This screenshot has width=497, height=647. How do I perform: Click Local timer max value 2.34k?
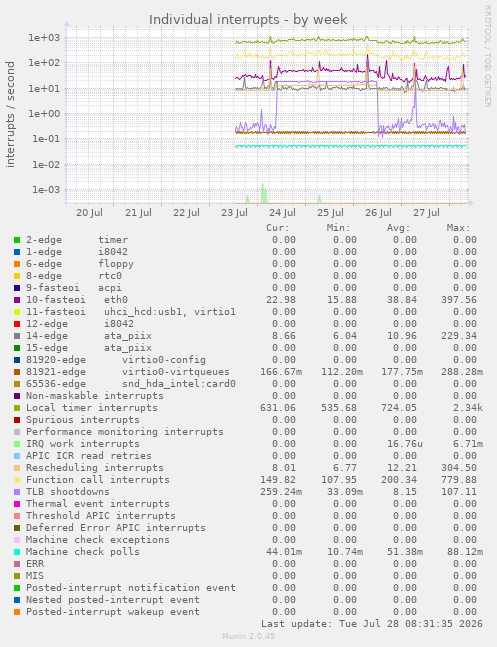(468, 408)
